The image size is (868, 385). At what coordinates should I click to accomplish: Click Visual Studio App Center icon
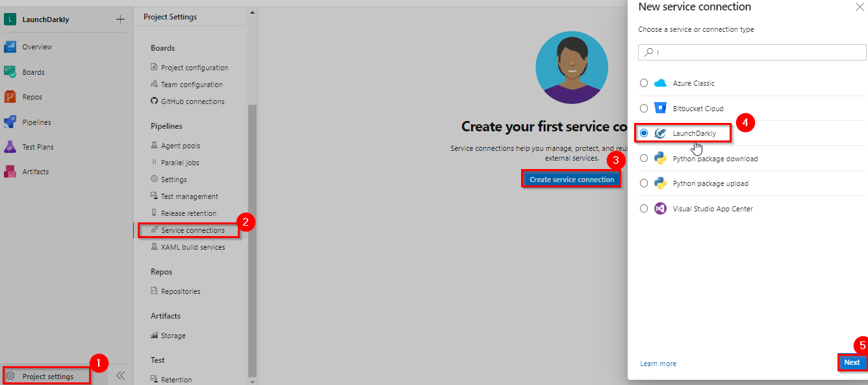coord(661,209)
